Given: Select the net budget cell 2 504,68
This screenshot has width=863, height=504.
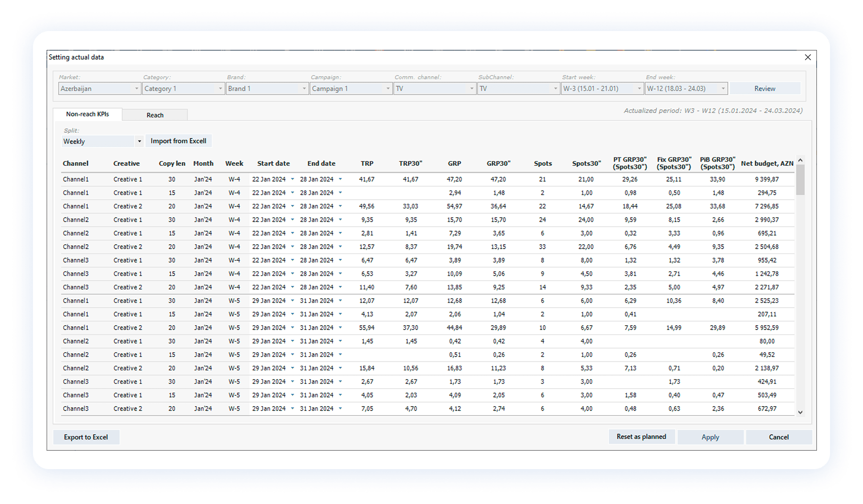Looking at the screenshot, I should click(767, 247).
